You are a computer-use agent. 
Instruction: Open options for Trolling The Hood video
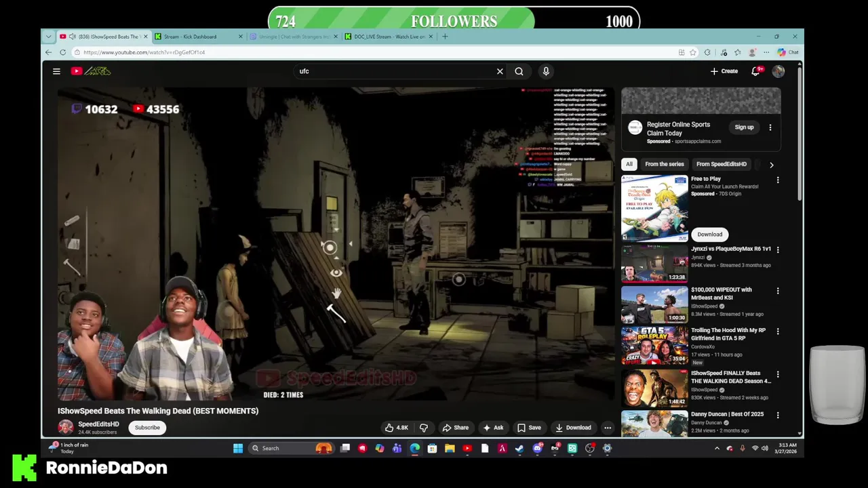778,331
